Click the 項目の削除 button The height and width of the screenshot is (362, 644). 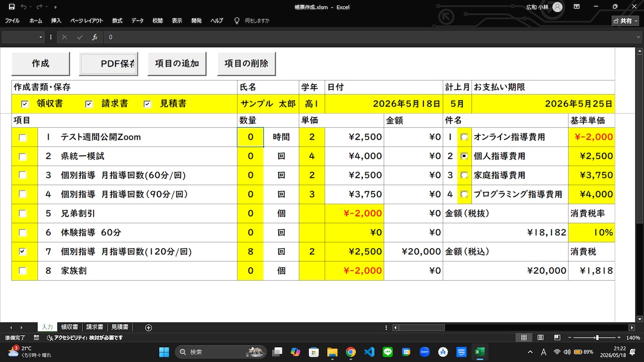click(x=247, y=64)
